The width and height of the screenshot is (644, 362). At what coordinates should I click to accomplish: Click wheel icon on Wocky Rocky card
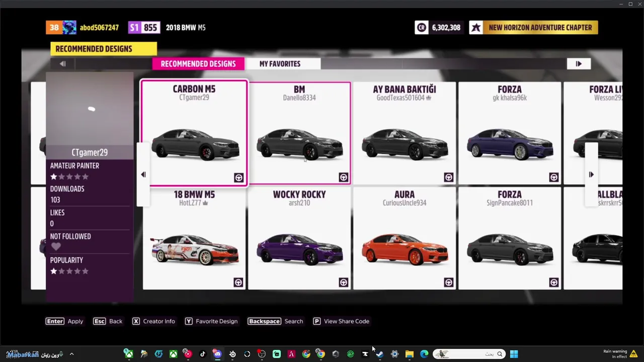[x=344, y=282]
